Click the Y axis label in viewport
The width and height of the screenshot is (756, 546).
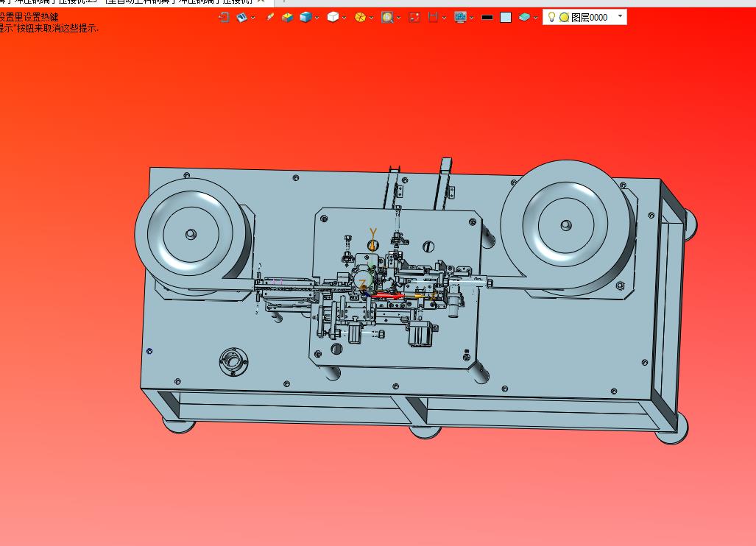pyautogui.click(x=372, y=233)
